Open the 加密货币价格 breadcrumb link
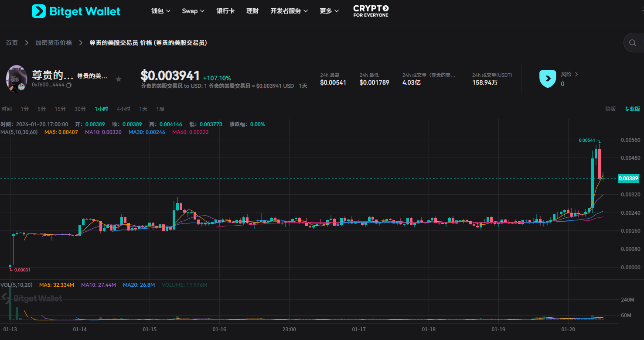The height and width of the screenshot is (340, 644). pos(54,42)
